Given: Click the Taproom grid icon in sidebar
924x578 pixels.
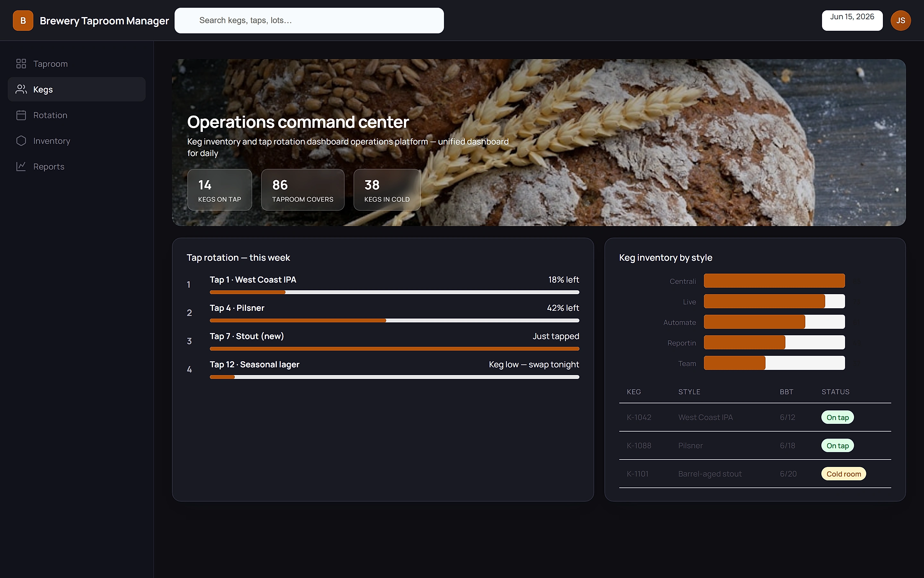Looking at the screenshot, I should coord(21,64).
